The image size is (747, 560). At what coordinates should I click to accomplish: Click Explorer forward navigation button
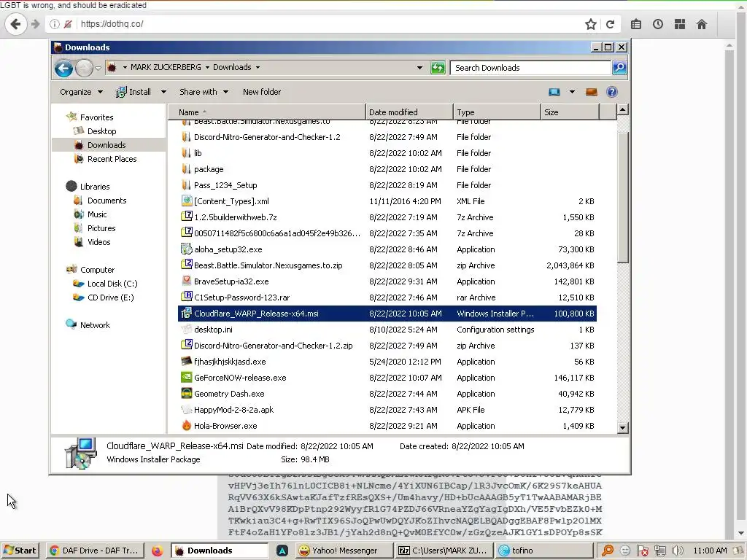[x=85, y=68]
